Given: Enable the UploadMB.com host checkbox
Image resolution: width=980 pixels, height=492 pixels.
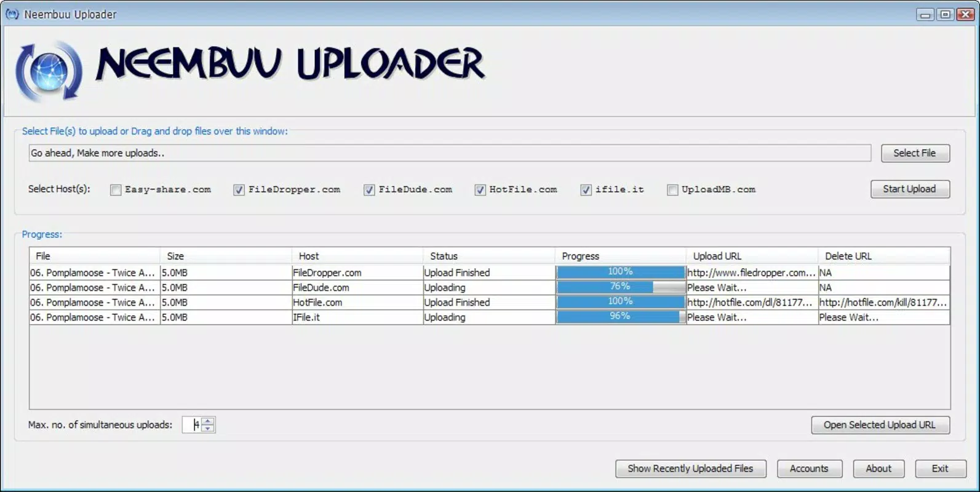Looking at the screenshot, I should point(672,190).
